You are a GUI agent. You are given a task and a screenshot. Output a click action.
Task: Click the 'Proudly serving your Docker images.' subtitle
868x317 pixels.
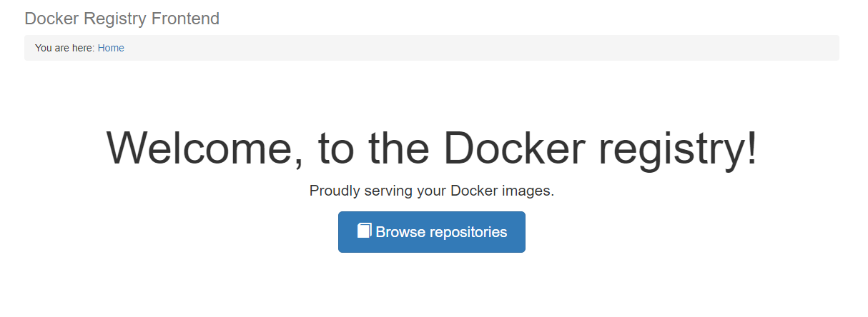pos(432,191)
